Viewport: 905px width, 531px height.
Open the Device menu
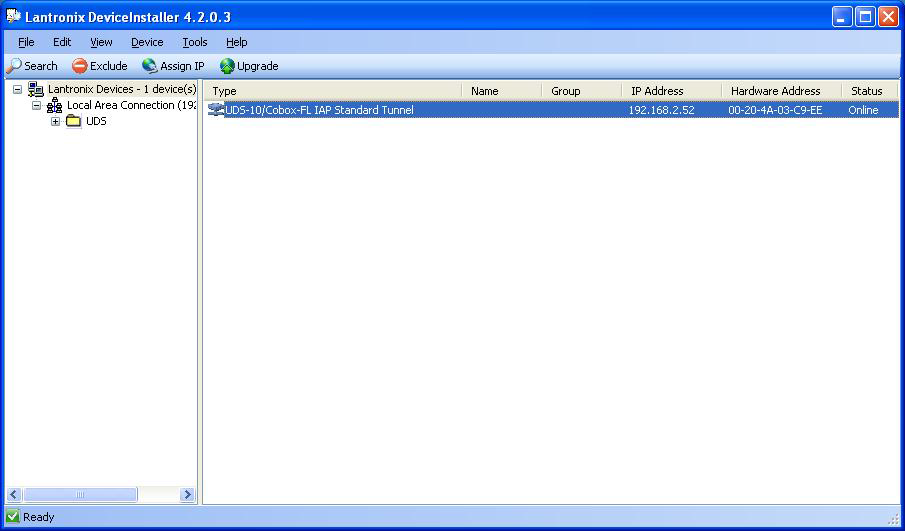(147, 42)
